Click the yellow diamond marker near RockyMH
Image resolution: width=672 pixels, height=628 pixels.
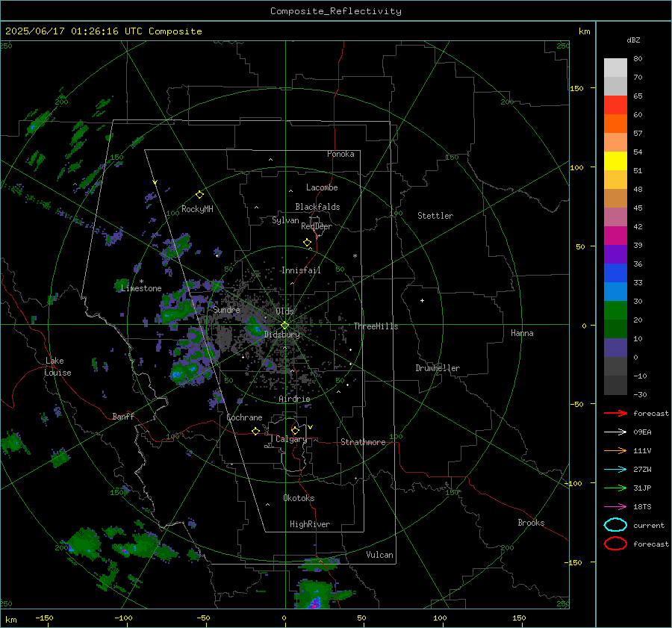click(x=199, y=195)
